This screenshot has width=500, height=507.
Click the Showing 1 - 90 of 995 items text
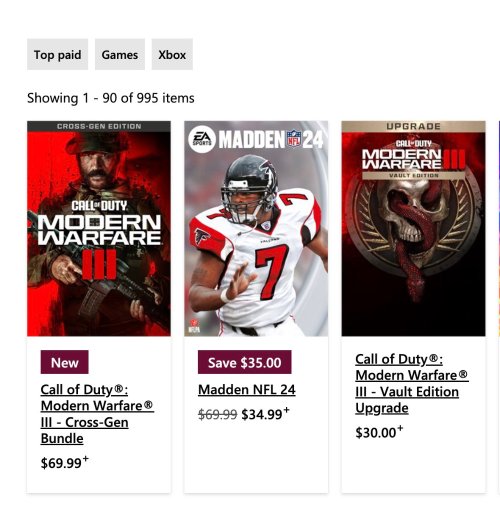111,98
